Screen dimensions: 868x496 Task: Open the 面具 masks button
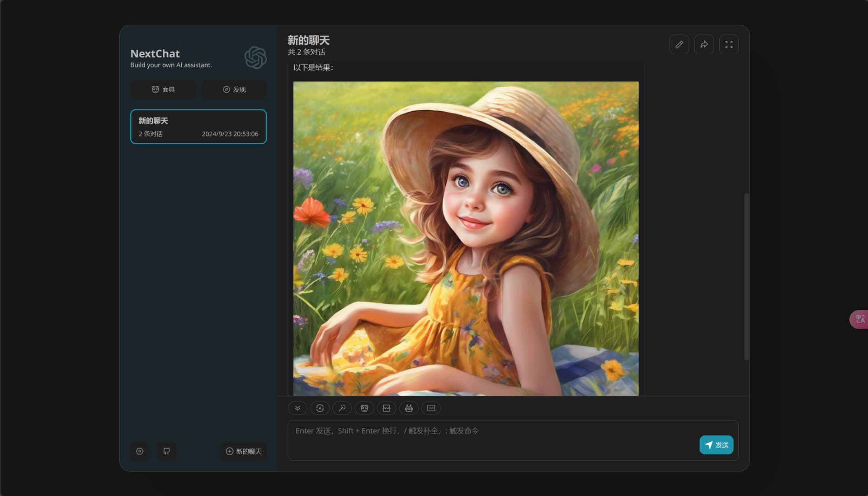click(x=163, y=90)
